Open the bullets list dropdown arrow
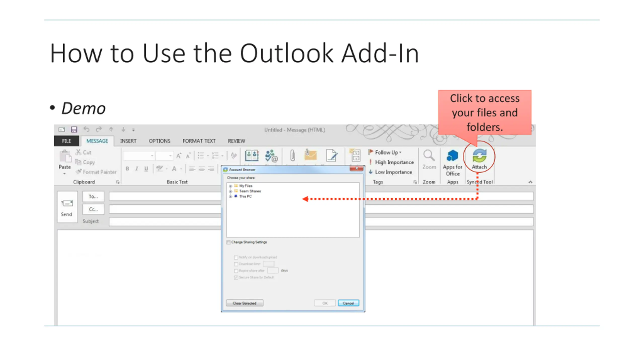The image size is (644, 362). coord(208,156)
